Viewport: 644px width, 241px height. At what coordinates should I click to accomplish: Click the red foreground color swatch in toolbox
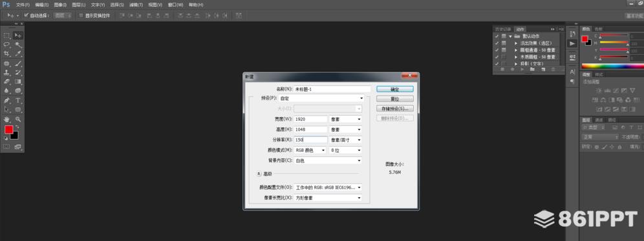(8, 130)
